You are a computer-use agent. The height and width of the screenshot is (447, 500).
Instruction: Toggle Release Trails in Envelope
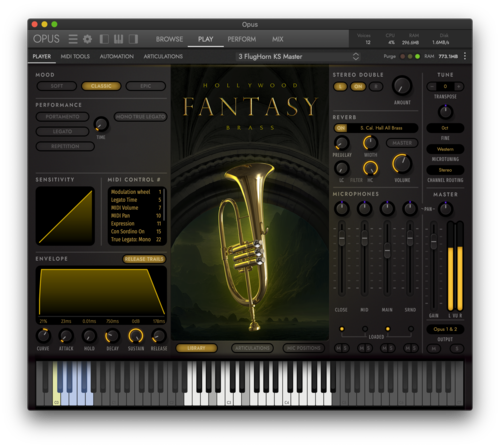tap(144, 259)
